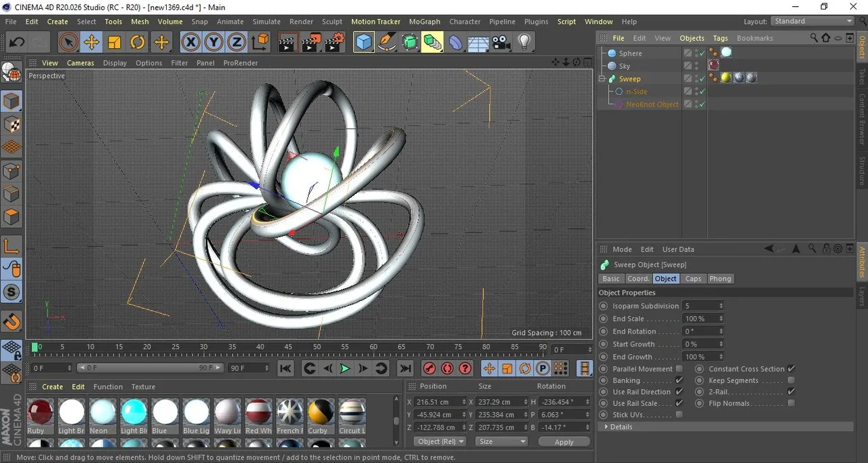Open the Size mode dropdown
Image resolution: width=868 pixels, height=463 pixels.
tap(501, 441)
